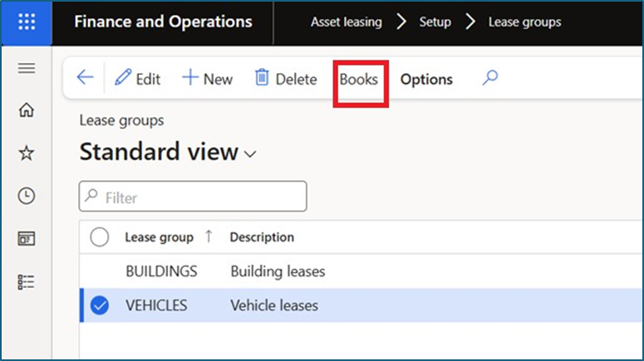
Task: Click the back arrow in the action pane
Action: click(x=85, y=78)
